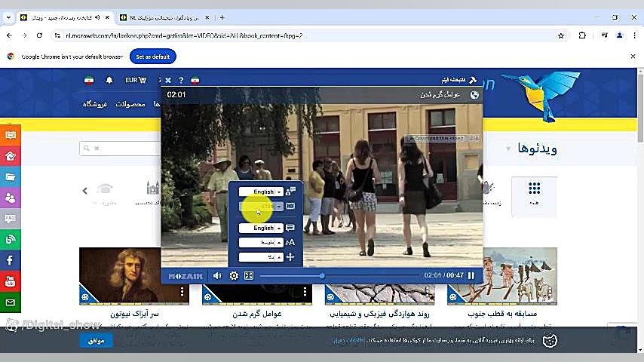
Task: Open the tab search dropdown arrow
Action: click(x=8, y=17)
